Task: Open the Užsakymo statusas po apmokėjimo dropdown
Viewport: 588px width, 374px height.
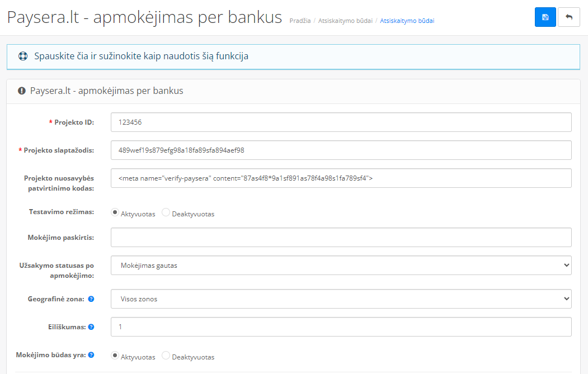Action: 341,266
